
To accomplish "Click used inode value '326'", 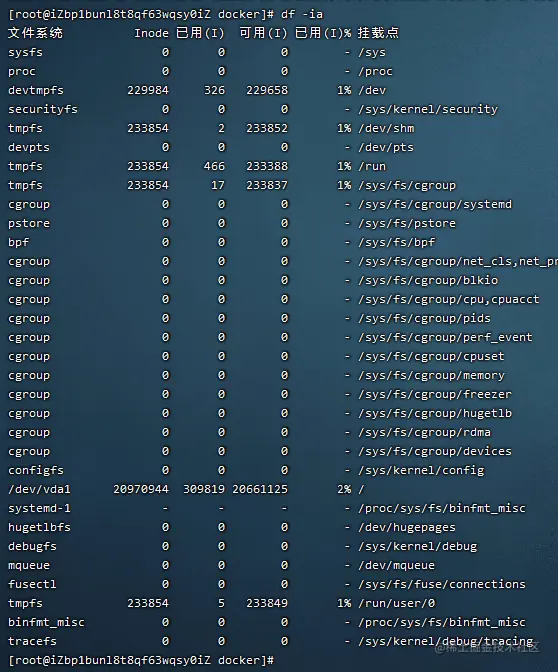I will coord(214,90).
